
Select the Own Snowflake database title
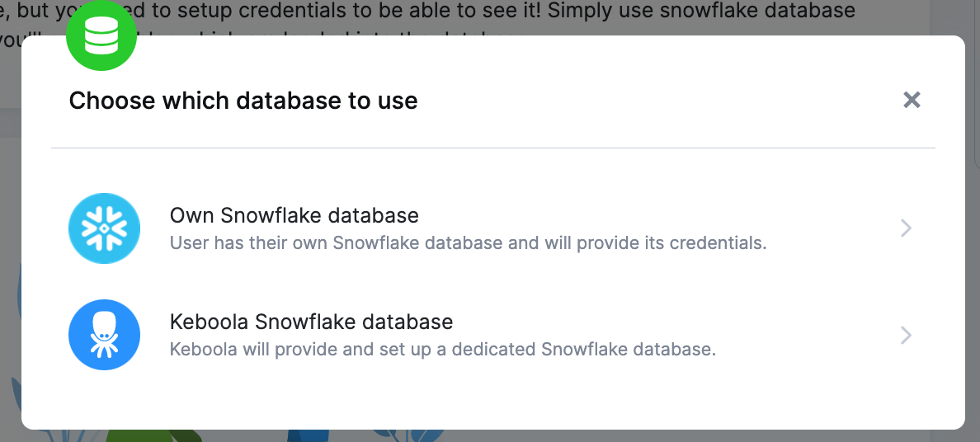(x=294, y=216)
